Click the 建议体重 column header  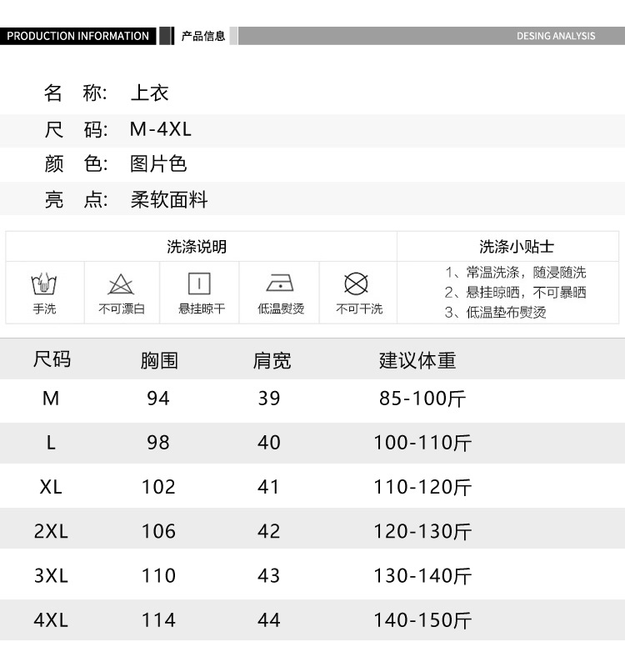(417, 360)
